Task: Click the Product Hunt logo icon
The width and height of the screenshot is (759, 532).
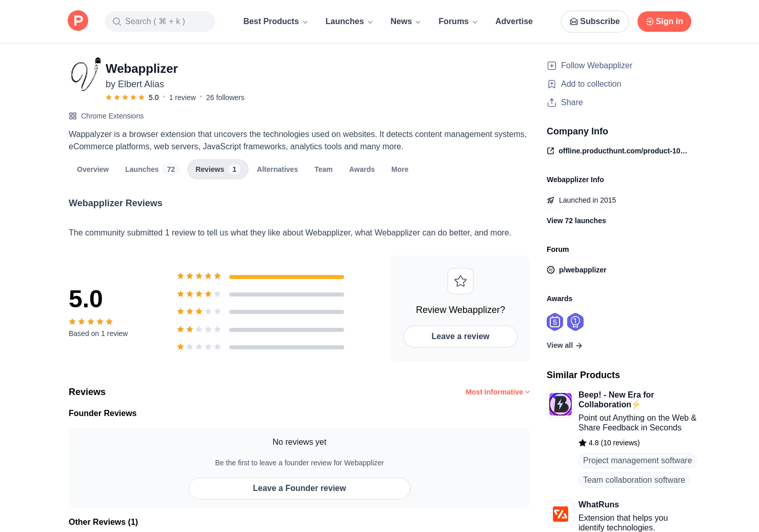Action: (x=78, y=21)
